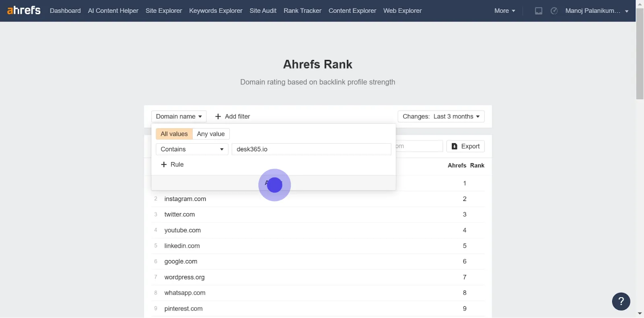This screenshot has width=644, height=318.
Task: Open AI Content Helper
Action: [113, 11]
